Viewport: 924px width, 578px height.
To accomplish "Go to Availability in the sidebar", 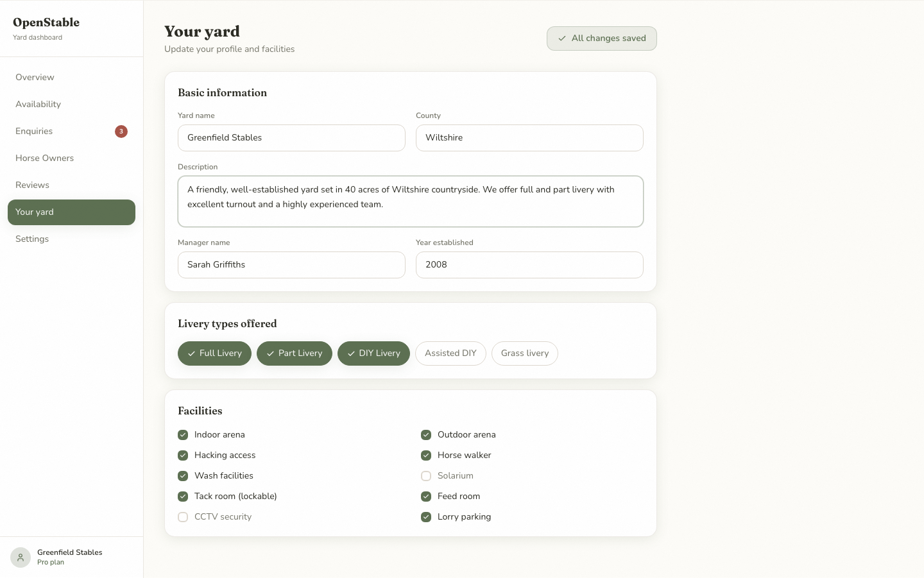I will 71,105.
